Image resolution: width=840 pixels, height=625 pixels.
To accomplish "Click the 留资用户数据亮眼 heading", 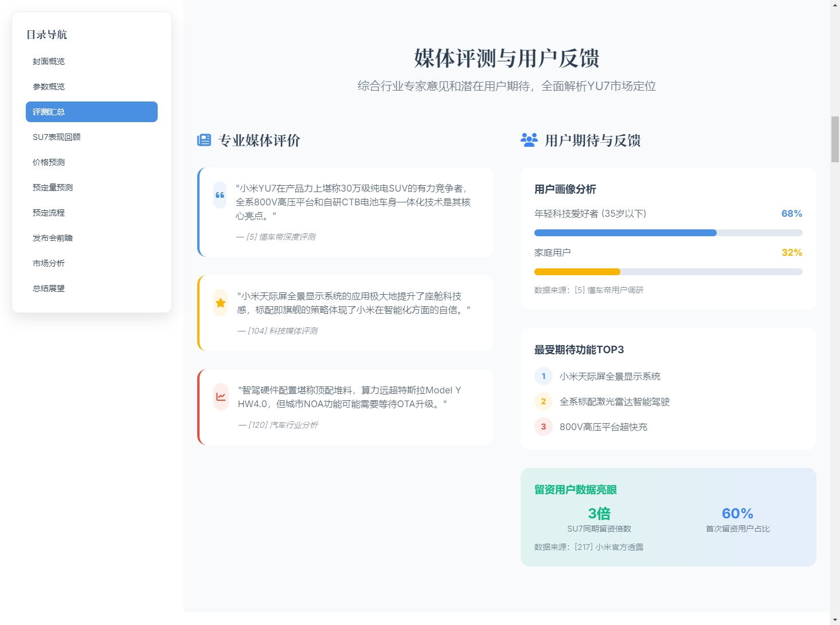I will click(x=576, y=490).
